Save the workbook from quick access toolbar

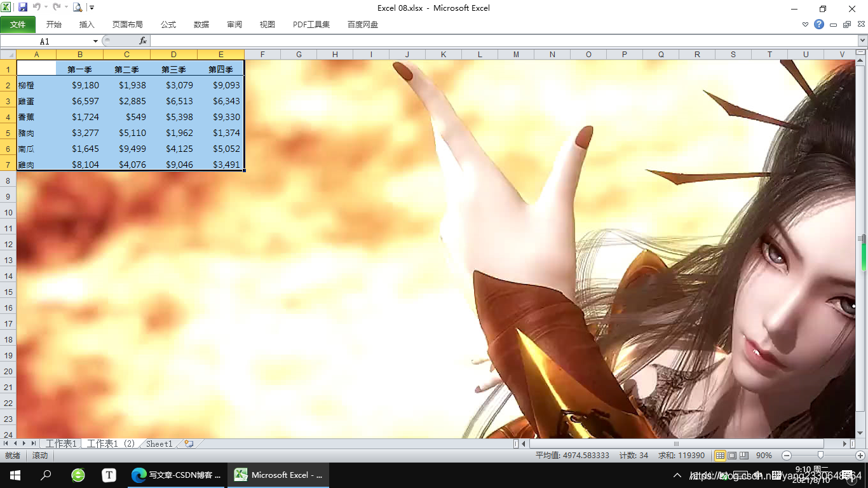(x=23, y=8)
